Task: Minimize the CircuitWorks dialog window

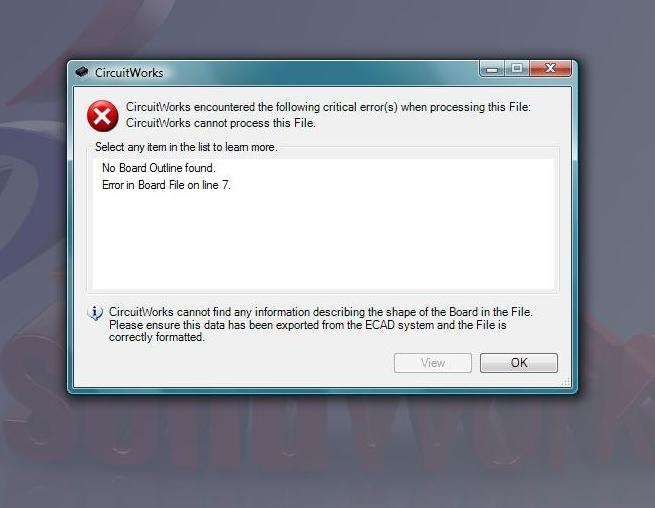Action: (x=492, y=69)
